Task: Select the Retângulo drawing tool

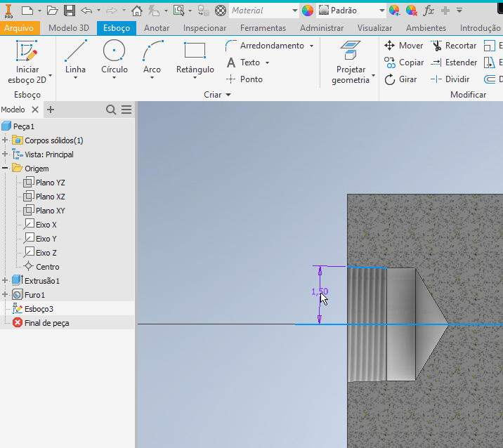Action: [195, 58]
